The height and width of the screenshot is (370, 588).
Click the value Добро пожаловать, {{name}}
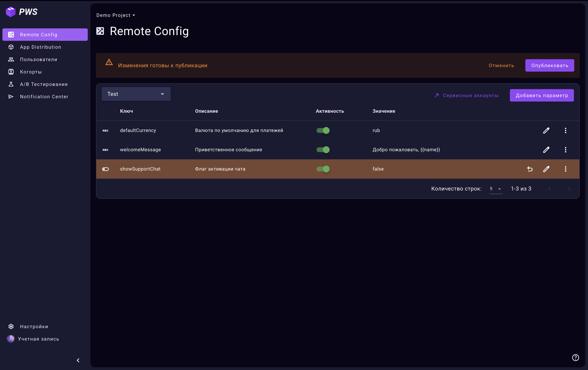pos(406,150)
